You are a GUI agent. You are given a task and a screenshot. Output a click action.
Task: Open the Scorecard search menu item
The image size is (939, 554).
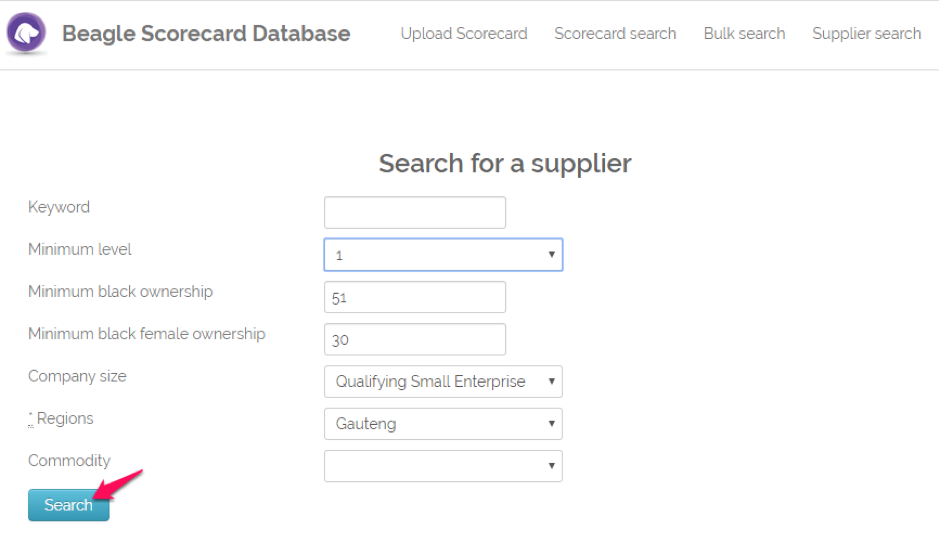pyautogui.click(x=615, y=34)
